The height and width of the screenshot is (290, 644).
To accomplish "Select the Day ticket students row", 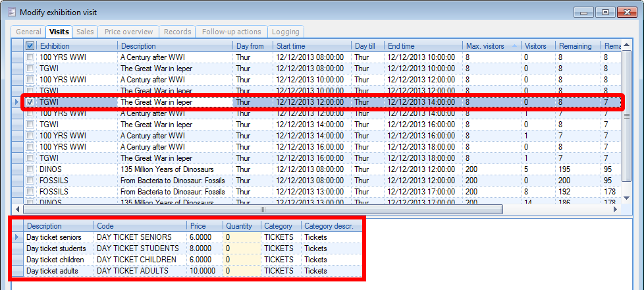I will (56, 248).
